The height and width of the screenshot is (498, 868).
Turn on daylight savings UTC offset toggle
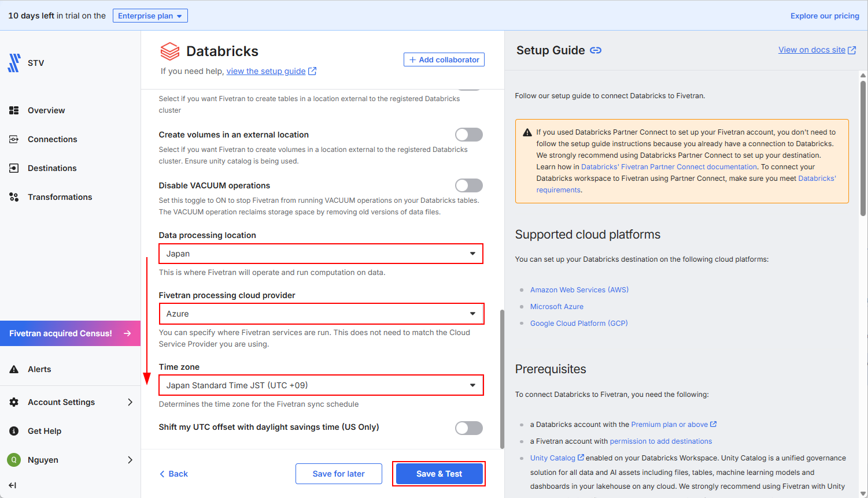pos(468,428)
